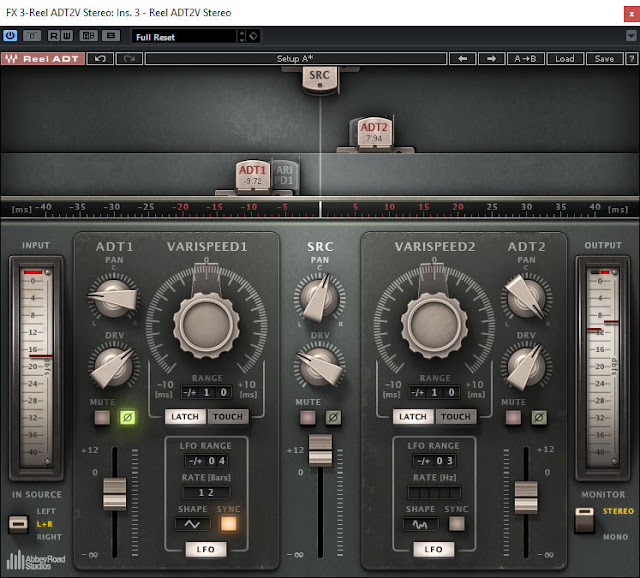Click the diamond preset management icon
The width and height of the screenshot is (640, 578).
coord(253,36)
